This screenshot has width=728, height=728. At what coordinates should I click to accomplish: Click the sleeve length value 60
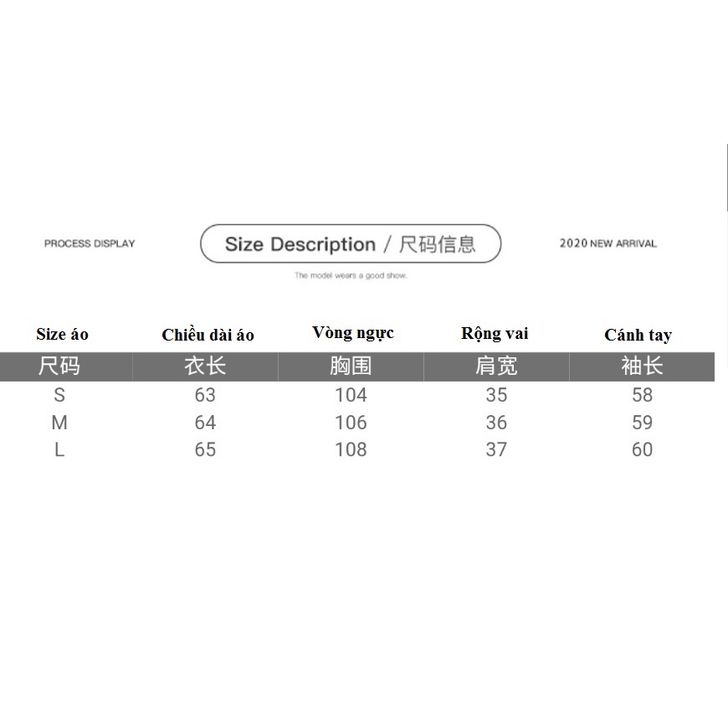642,449
